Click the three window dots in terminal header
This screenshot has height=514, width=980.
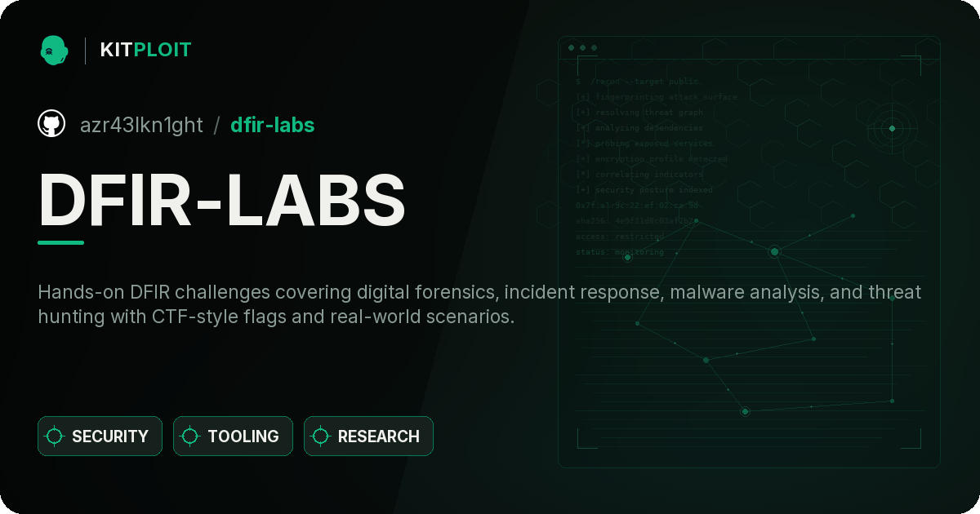click(582, 48)
